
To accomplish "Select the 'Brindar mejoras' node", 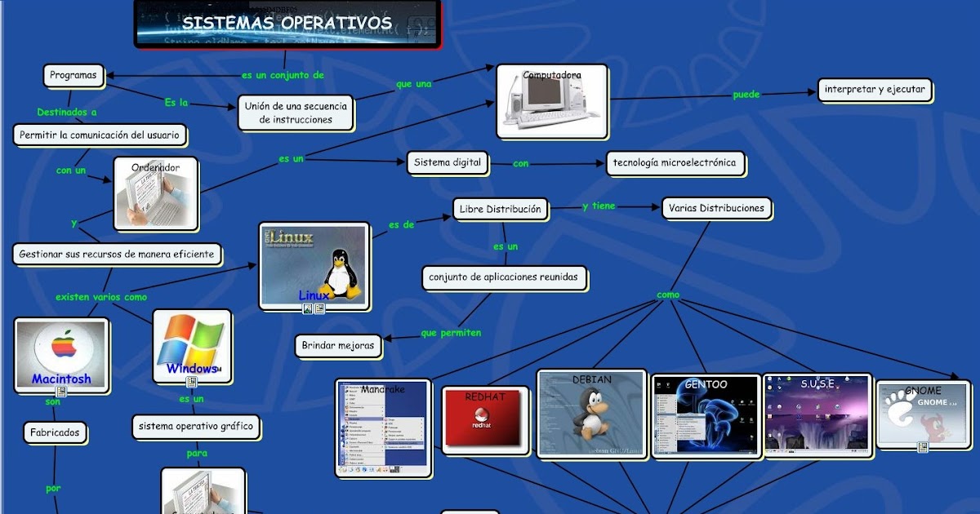I will pyautogui.click(x=338, y=345).
